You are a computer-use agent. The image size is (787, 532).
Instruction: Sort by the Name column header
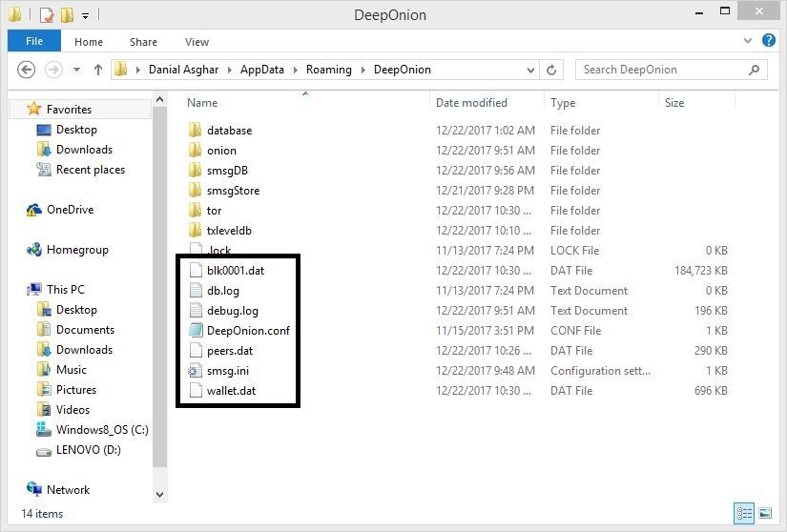(202, 103)
